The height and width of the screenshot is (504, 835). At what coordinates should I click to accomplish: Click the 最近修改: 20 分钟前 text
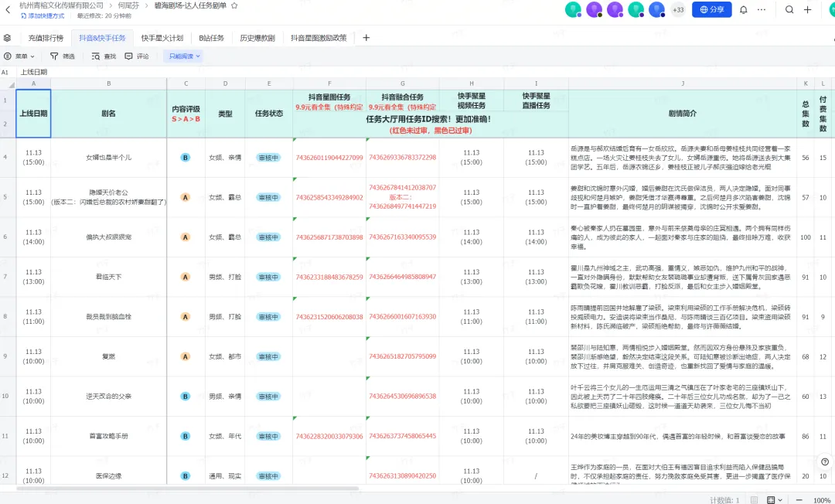coord(104,16)
